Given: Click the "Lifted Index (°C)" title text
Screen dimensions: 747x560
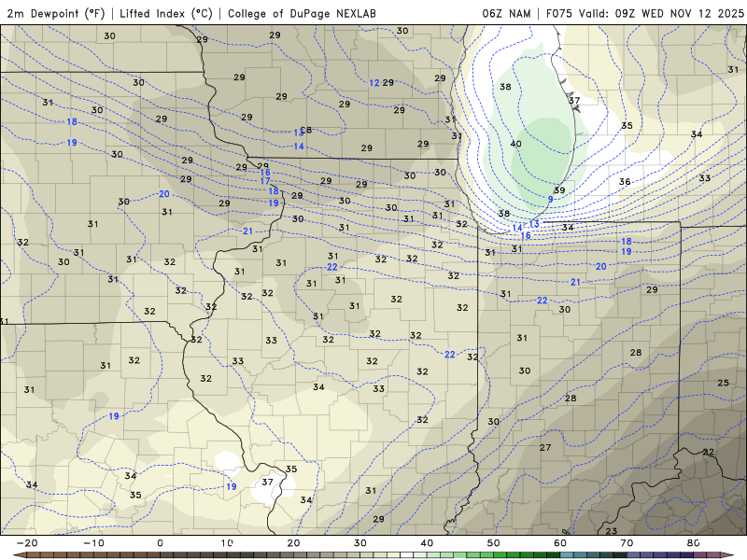Looking at the screenshot, I should pyautogui.click(x=166, y=13).
